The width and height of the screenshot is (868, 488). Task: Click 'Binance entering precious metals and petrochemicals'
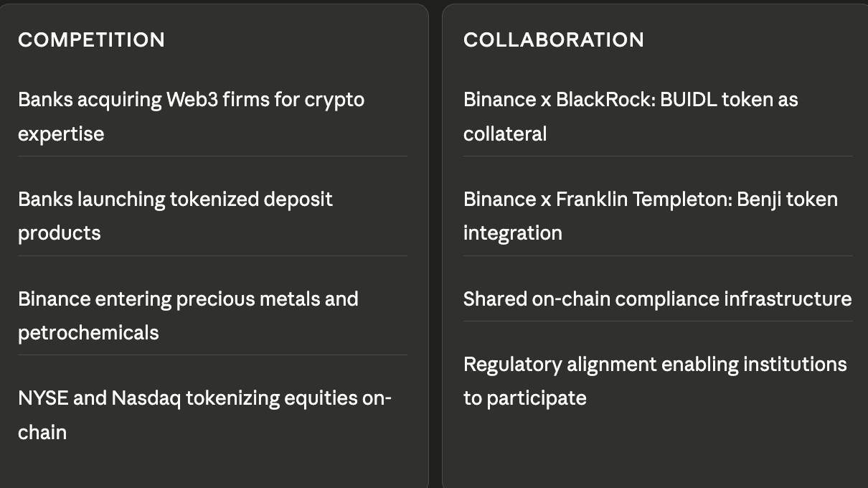(x=188, y=315)
